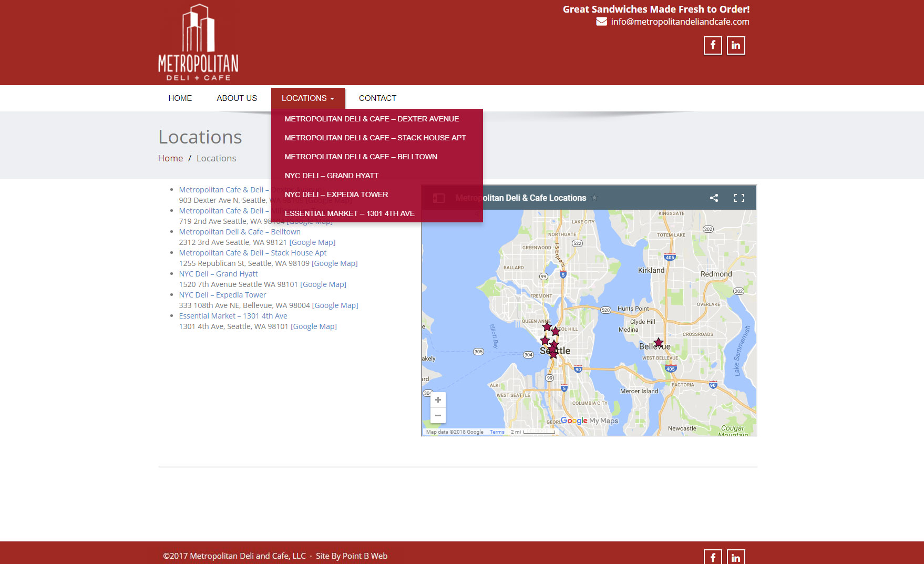
Task: Open the About Us menu item
Action: pos(237,98)
